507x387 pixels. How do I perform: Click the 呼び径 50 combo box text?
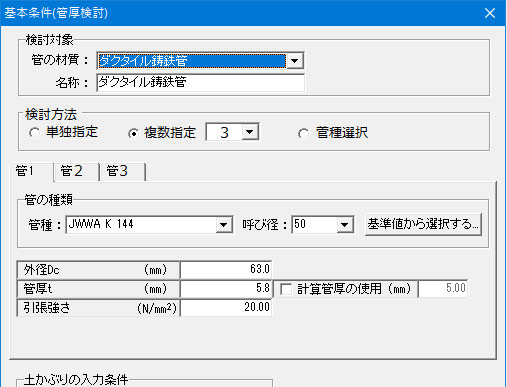(315, 225)
